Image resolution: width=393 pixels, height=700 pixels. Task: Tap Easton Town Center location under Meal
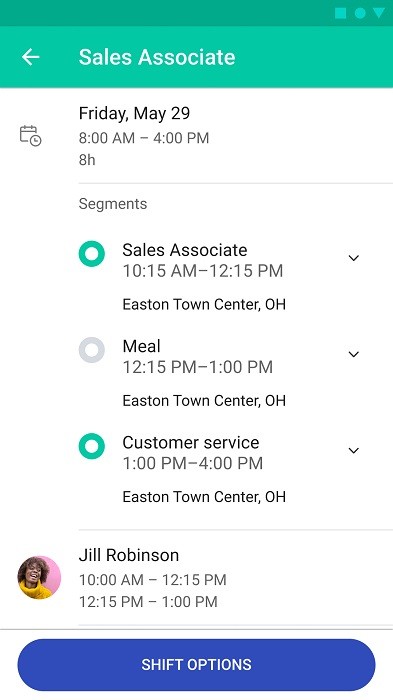point(204,400)
